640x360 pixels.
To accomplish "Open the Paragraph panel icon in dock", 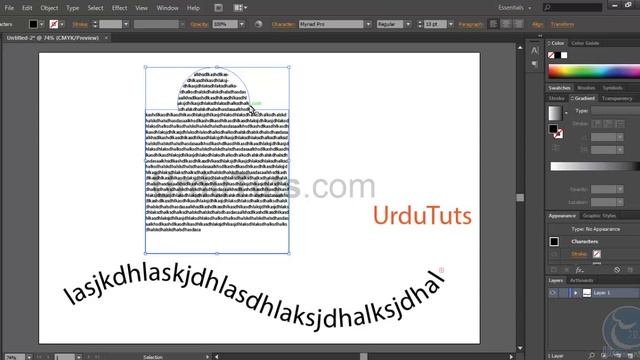I will click(x=535, y=64).
